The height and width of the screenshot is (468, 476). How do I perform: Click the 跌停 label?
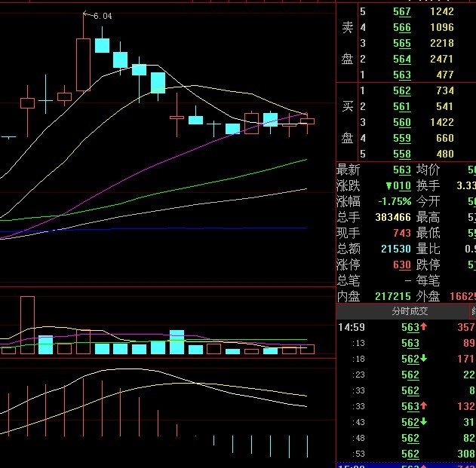click(428, 265)
